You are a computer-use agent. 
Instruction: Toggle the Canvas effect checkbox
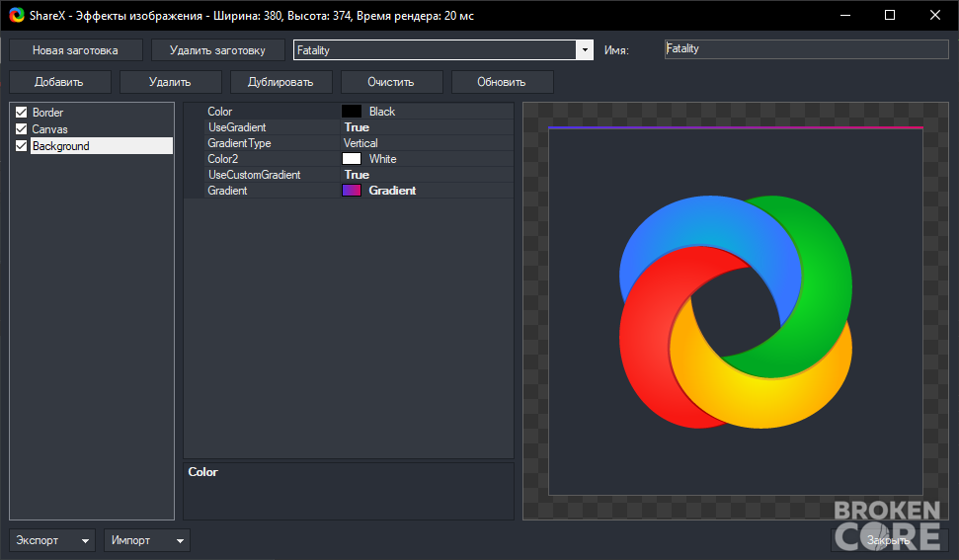[x=22, y=129]
